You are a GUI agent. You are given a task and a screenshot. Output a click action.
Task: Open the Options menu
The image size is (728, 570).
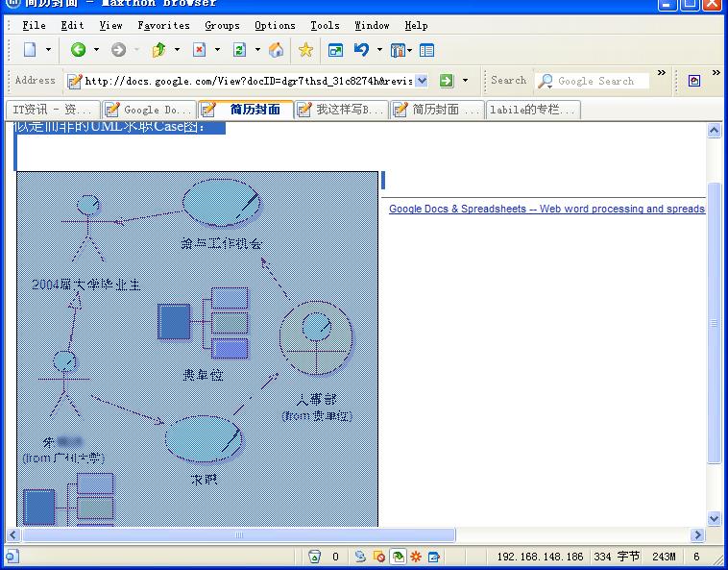(x=275, y=25)
